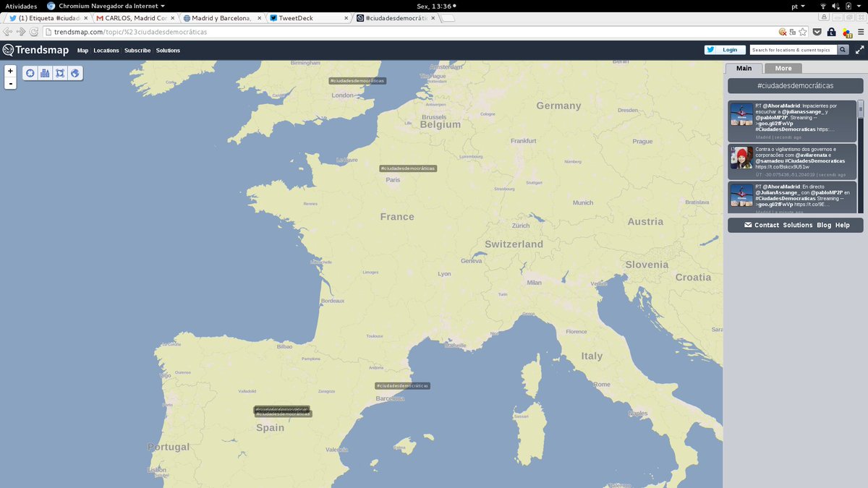Click the colored balls extension icon
The height and width of the screenshot is (488, 868).
click(847, 32)
